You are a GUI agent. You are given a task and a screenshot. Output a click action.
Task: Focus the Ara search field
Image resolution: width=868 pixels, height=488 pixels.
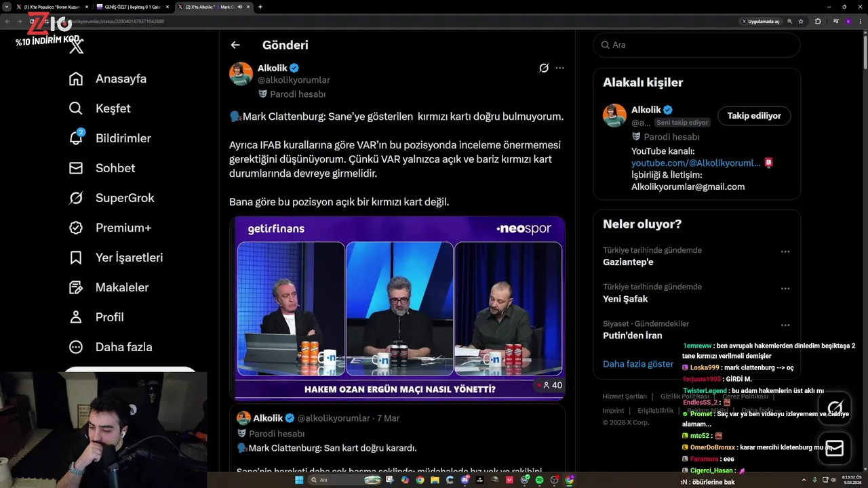pyautogui.click(x=696, y=45)
